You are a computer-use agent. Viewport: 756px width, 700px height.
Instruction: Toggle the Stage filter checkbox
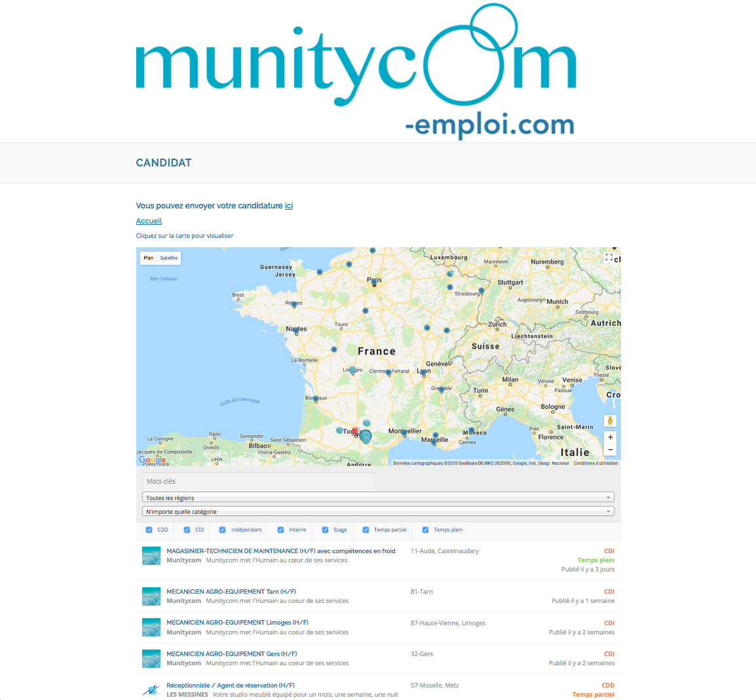point(325,530)
